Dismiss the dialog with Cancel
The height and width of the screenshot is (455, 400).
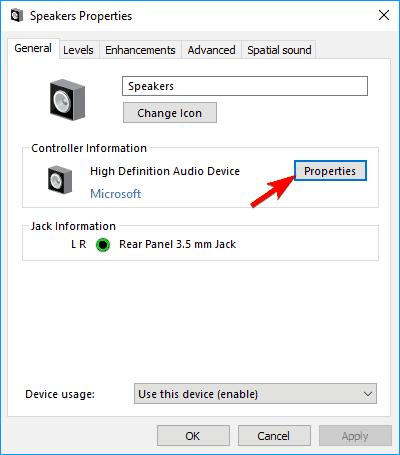(x=274, y=436)
